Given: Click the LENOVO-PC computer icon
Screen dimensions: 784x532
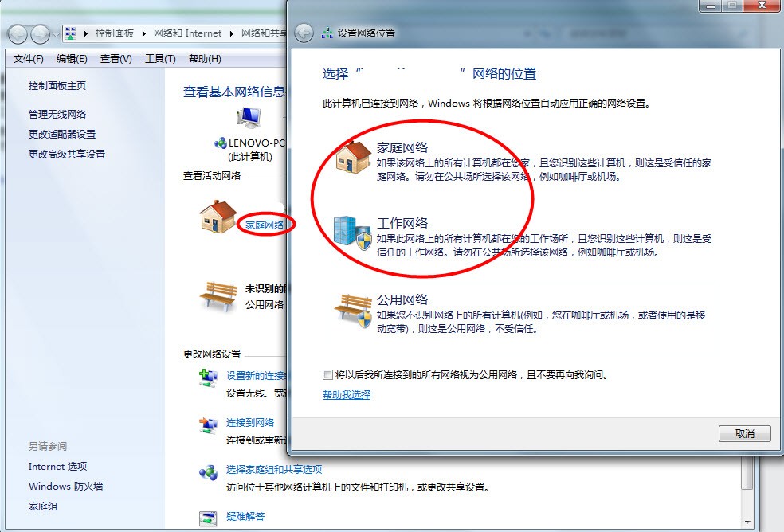Looking at the screenshot, I should [249, 119].
